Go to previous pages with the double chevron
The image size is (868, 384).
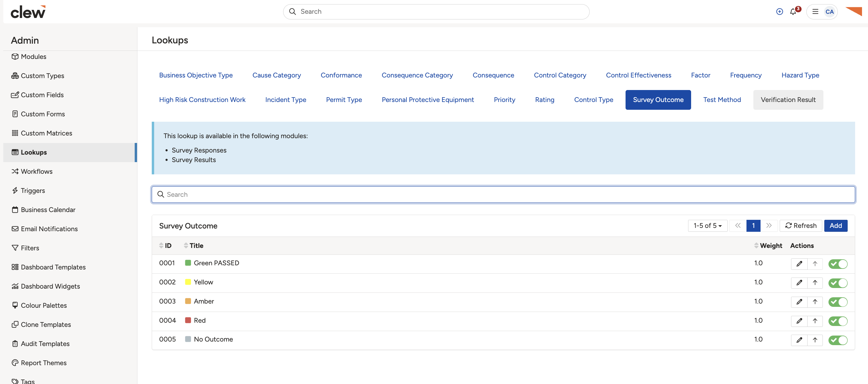pyautogui.click(x=738, y=225)
